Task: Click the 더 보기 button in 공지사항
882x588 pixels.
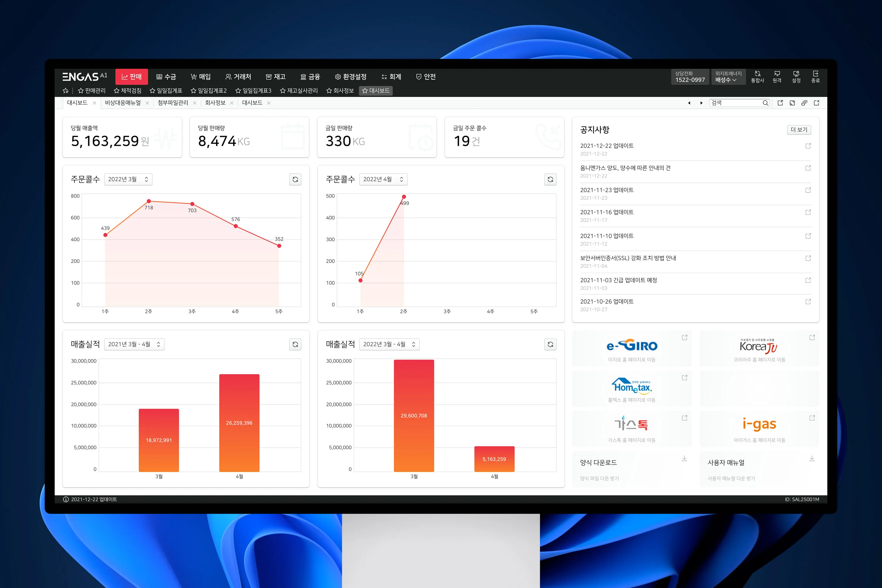Action: point(799,130)
